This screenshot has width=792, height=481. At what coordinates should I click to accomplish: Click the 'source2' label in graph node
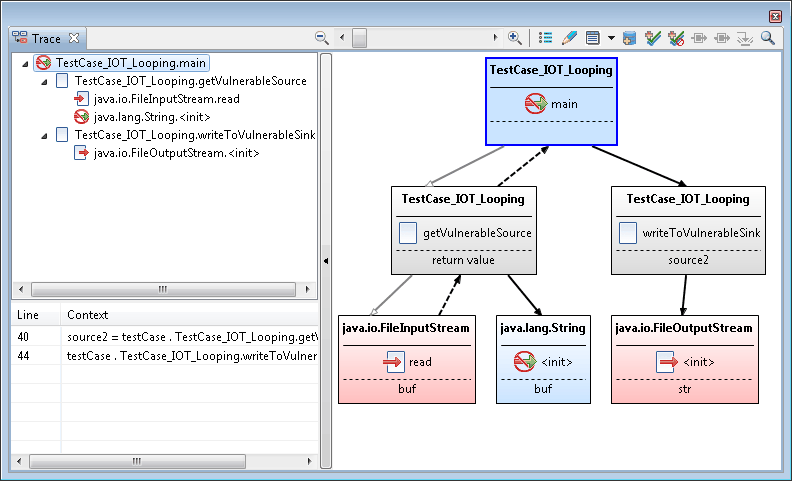[688, 260]
